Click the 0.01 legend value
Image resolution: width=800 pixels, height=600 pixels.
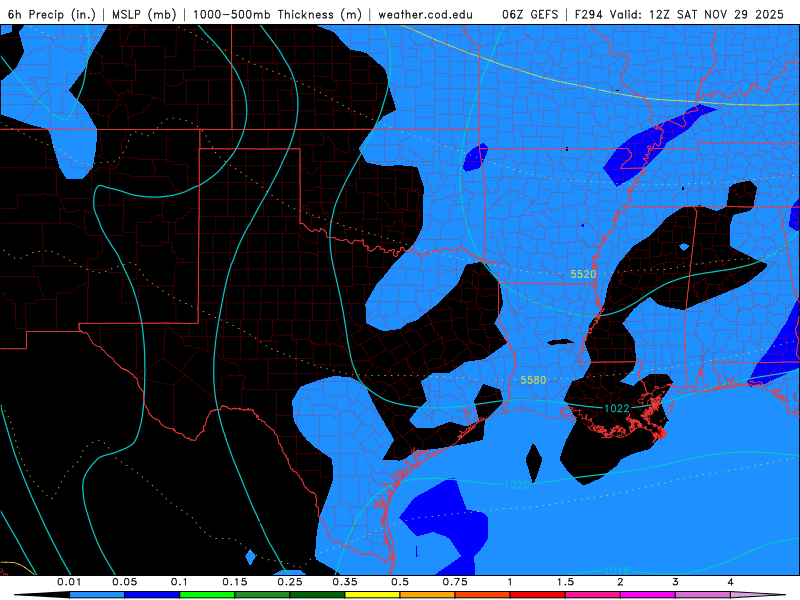click(x=69, y=582)
